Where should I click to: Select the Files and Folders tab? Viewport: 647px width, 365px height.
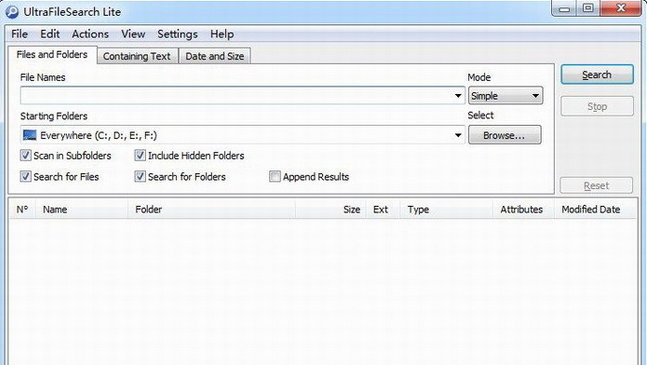[52, 54]
